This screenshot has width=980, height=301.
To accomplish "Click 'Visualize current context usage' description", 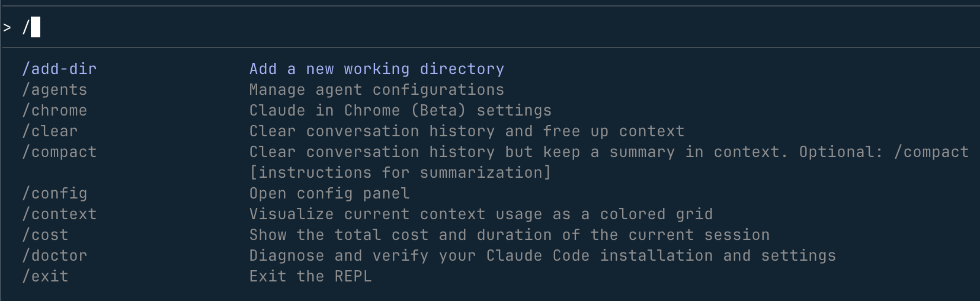I will (x=481, y=214).
